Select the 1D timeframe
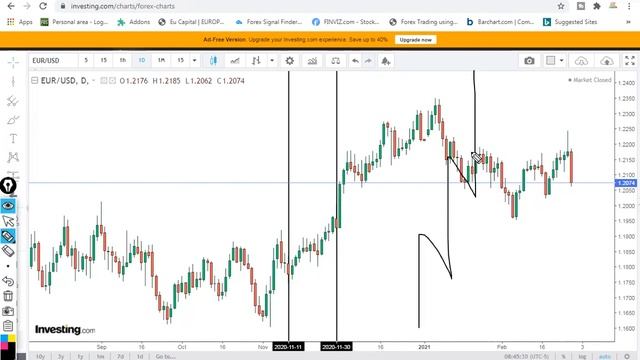 tap(142, 60)
